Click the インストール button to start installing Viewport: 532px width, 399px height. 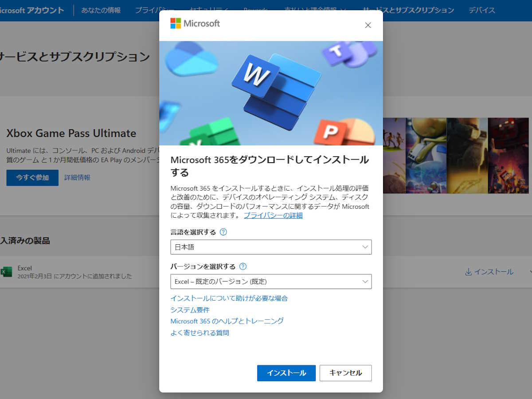pos(286,373)
